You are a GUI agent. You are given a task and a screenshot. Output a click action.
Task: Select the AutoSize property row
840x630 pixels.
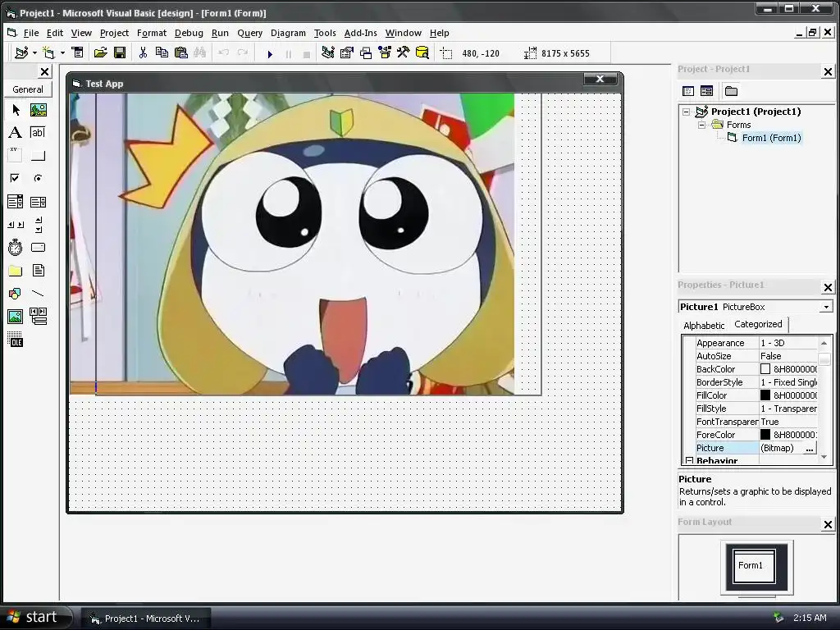point(756,356)
